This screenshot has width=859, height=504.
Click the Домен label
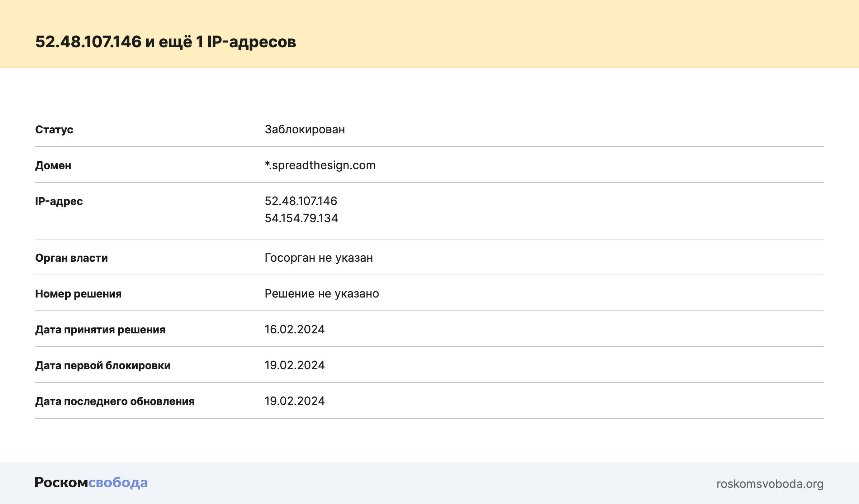[x=53, y=165]
